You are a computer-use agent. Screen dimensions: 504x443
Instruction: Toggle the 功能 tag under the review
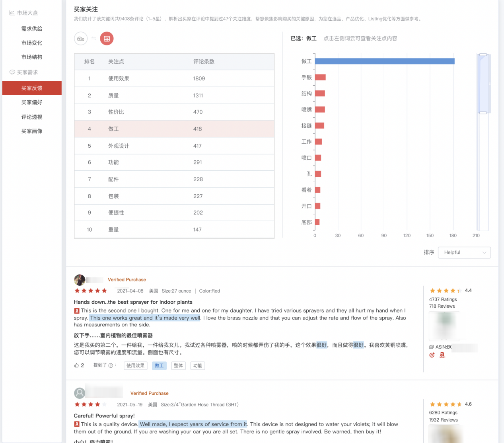[198, 365]
